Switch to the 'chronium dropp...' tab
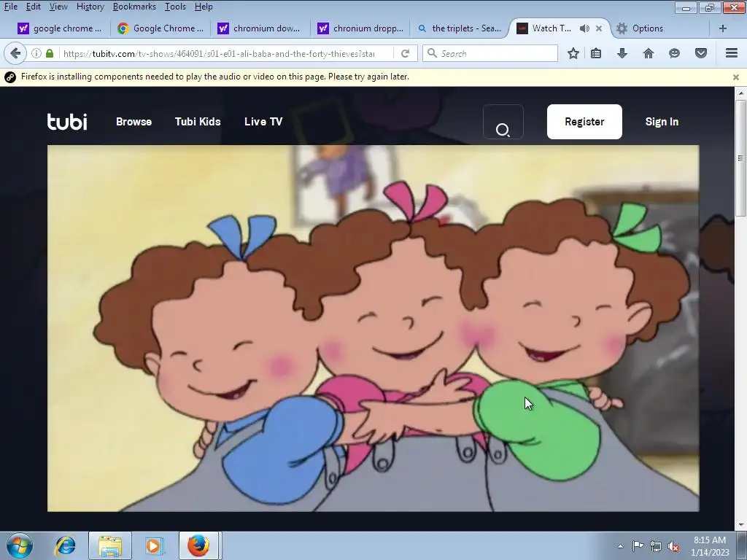 (360, 28)
